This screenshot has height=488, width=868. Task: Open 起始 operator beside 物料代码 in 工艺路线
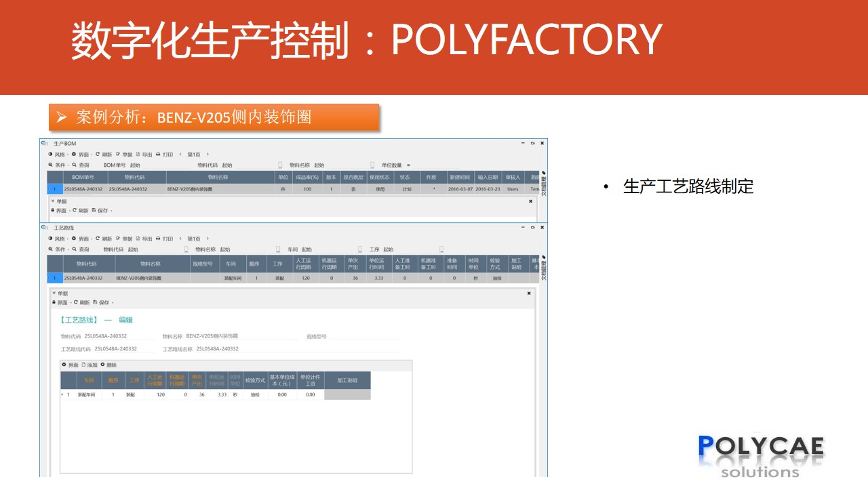click(x=133, y=249)
